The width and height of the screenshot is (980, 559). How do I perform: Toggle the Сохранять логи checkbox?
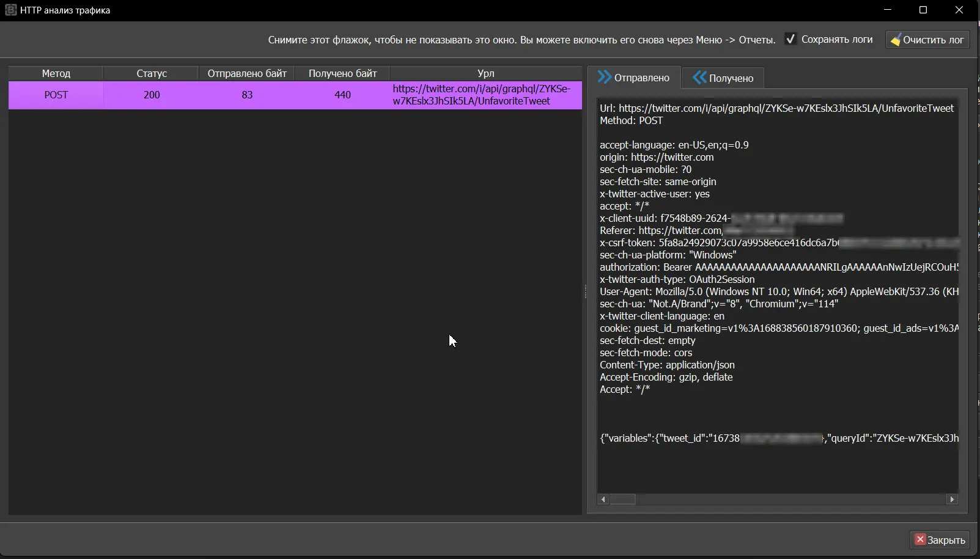pyautogui.click(x=790, y=39)
